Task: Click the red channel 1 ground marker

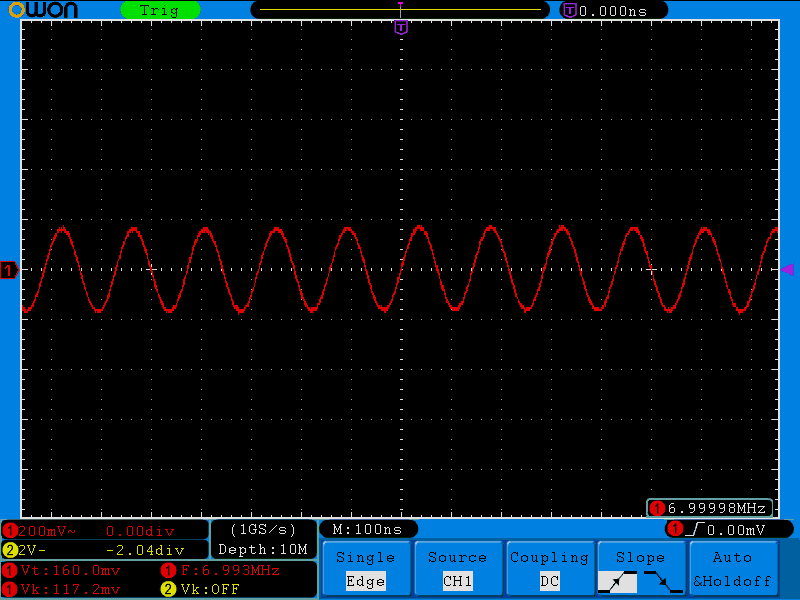Action: [x=9, y=270]
